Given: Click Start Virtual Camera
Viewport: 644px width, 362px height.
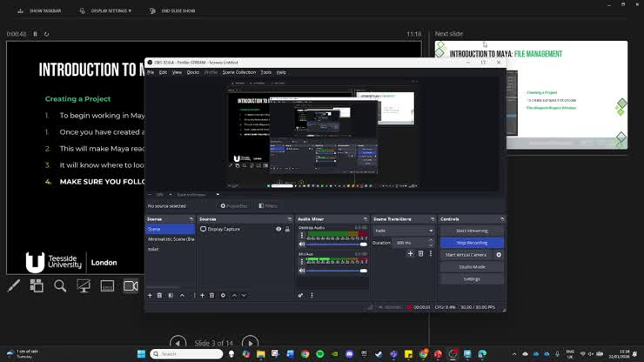Looking at the screenshot, I should coord(466,255).
